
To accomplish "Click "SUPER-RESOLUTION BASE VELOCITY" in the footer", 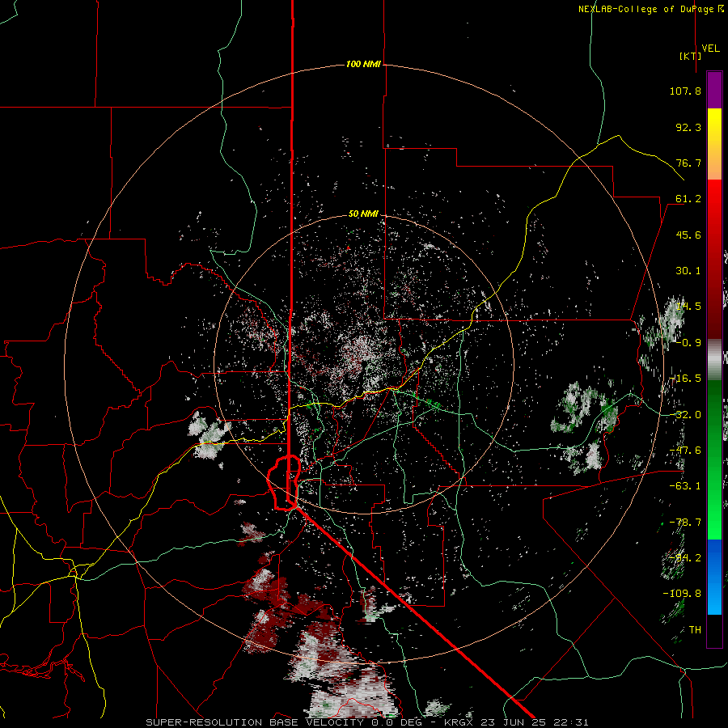I will tap(256, 722).
